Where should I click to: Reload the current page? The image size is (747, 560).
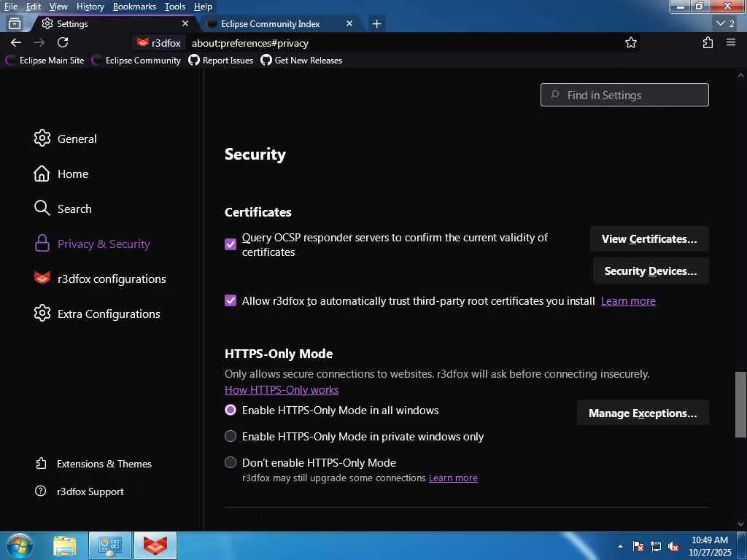63,43
